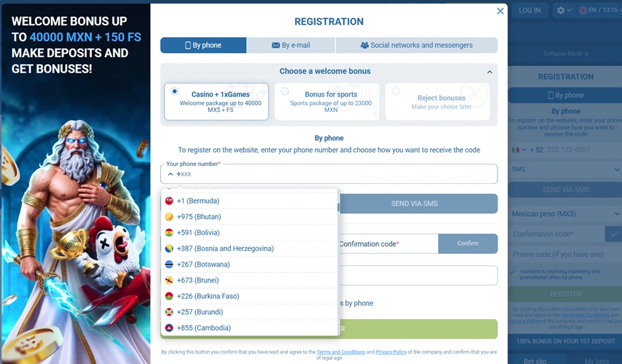The width and height of the screenshot is (622, 364).
Task: Pick +257 (Burundi) entry
Action: 249,312
